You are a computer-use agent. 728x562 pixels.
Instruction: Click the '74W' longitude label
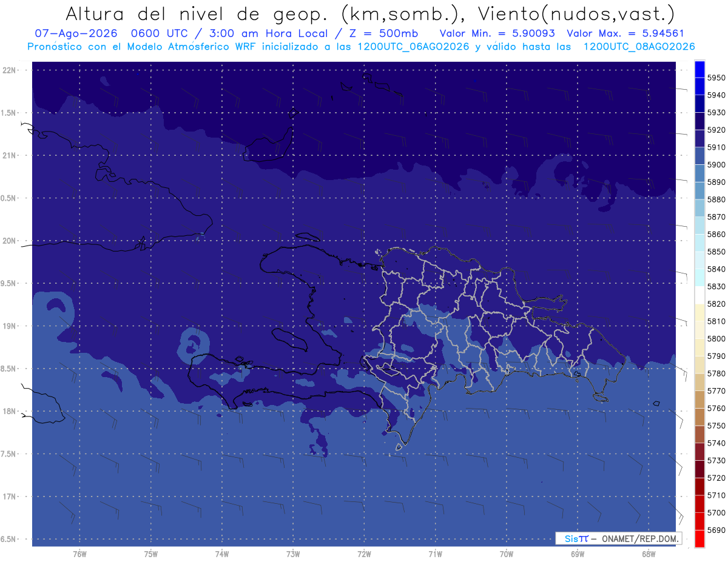pyautogui.click(x=222, y=554)
